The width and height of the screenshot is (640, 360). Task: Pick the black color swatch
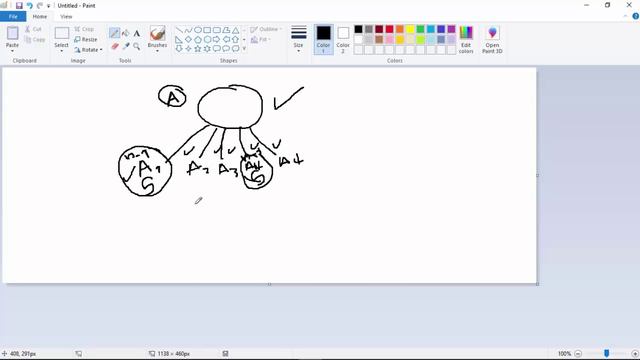358,29
